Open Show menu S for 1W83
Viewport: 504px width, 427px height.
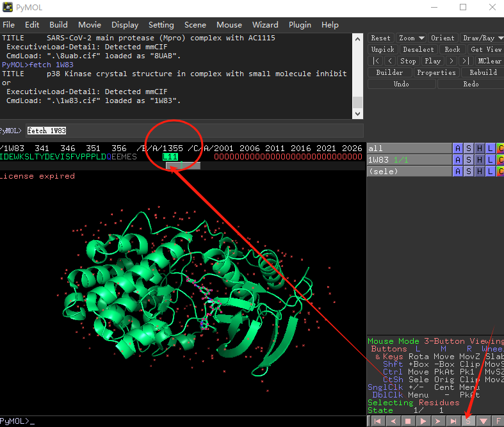[469, 160]
